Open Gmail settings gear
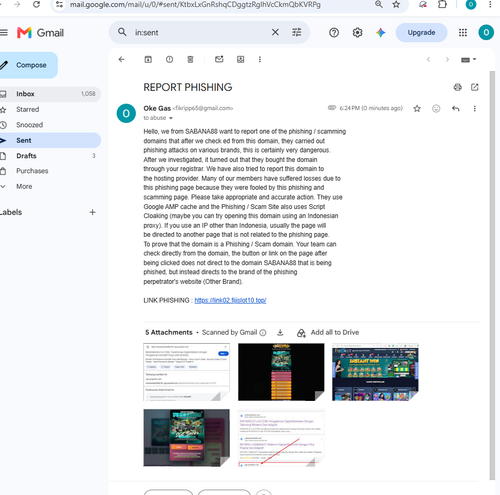This screenshot has width=500, height=495. click(357, 32)
